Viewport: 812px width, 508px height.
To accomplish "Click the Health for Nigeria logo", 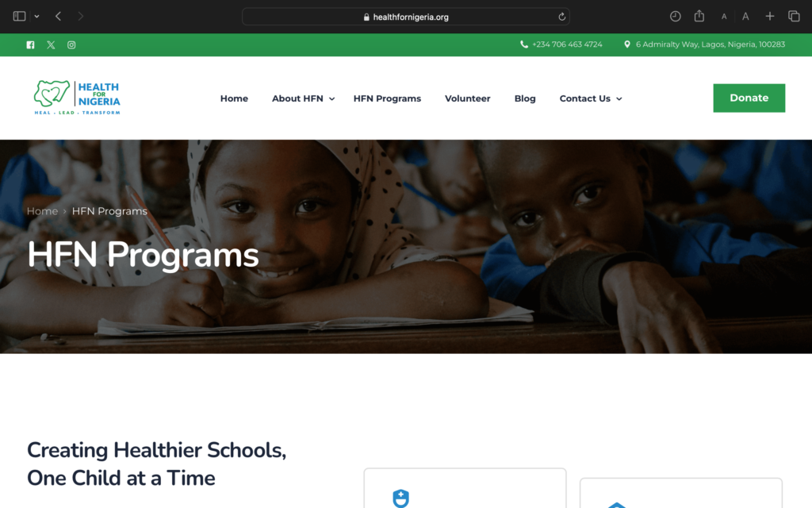I will pyautogui.click(x=77, y=98).
